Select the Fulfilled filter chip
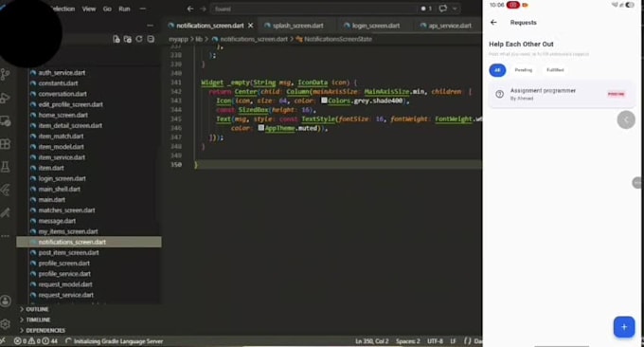Screen dimensions: 644x347 (555, 70)
